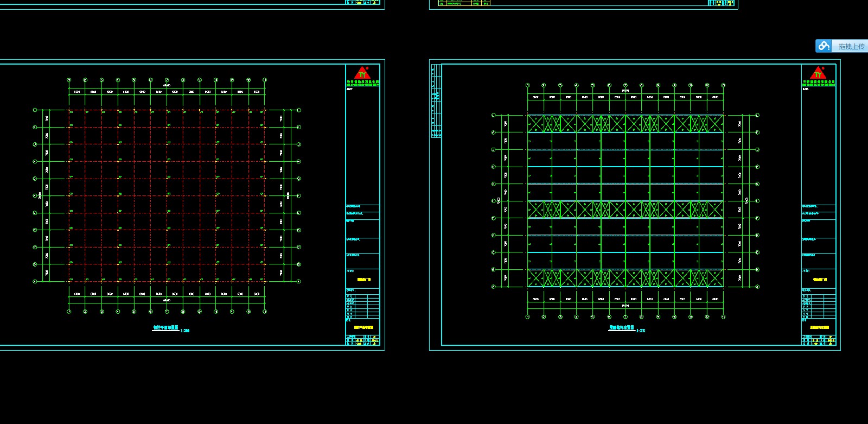Image resolution: width=868 pixels, height=424 pixels.
Task: Click yellow drawing name in left title block
Action: pos(363,327)
